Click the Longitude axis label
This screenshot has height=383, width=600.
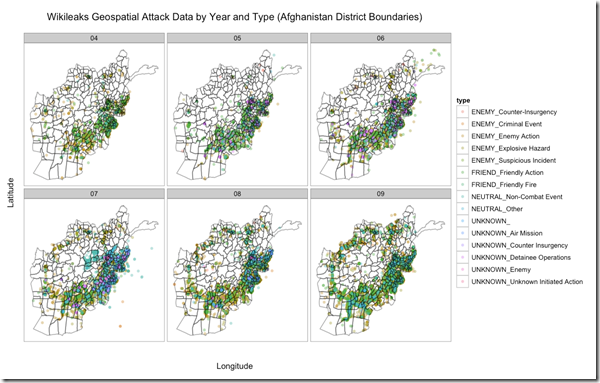click(235, 366)
